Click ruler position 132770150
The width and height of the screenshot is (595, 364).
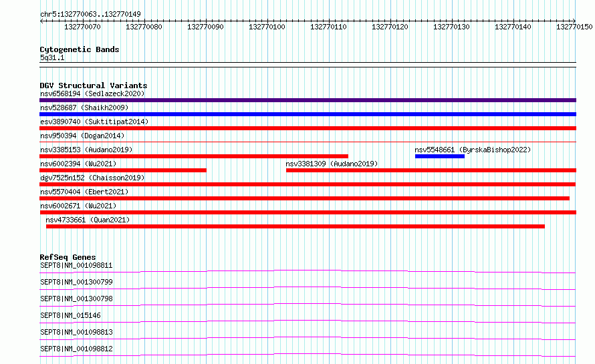click(574, 27)
